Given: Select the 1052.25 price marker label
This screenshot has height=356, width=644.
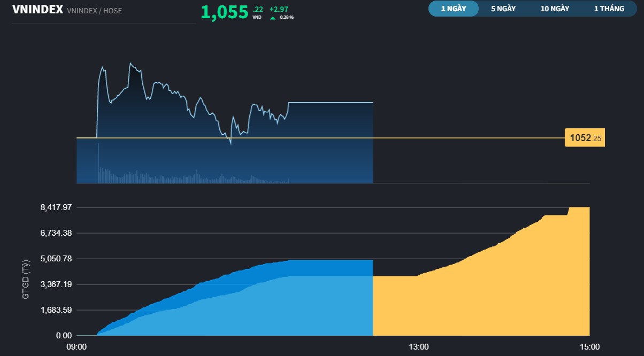Looking at the screenshot, I should [585, 137].
